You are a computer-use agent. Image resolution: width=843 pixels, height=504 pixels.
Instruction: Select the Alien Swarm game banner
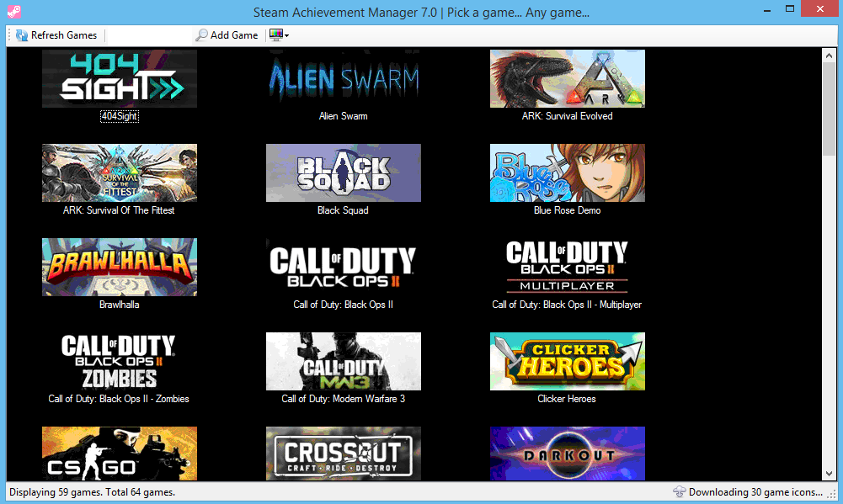point(344,78)
